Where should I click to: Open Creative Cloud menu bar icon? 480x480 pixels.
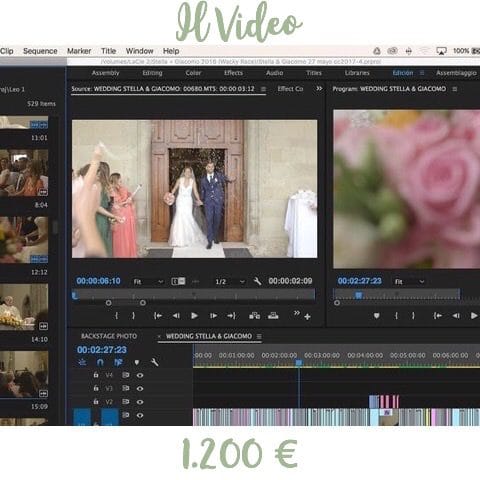393,51
